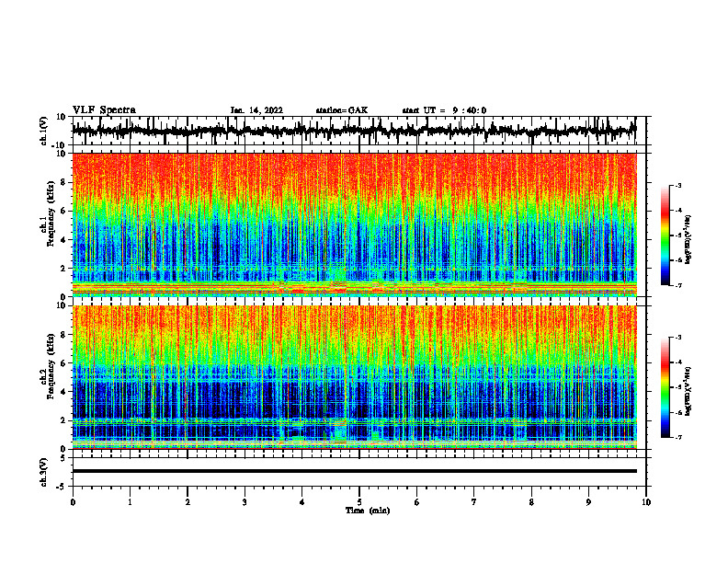This screenshot has height=563, width=728.
Task: Click tick label "0" on the time axis
Action: pyautogui.click(x=73, y=502)
